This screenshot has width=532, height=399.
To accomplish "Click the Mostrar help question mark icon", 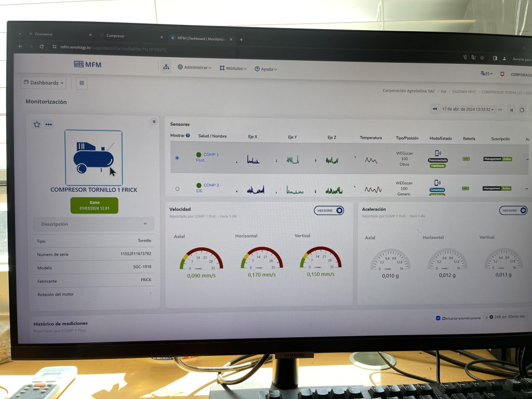I will point(188,136).
